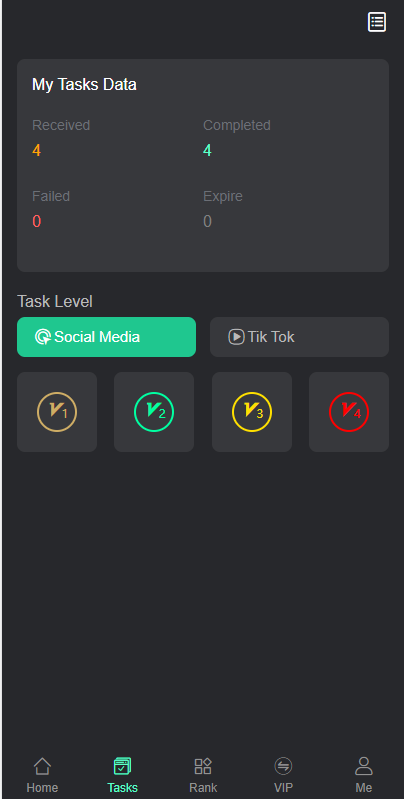Select the Tasks bottom navigation item
This screenshot has height=799, width=404.
[x=123, y=775]
